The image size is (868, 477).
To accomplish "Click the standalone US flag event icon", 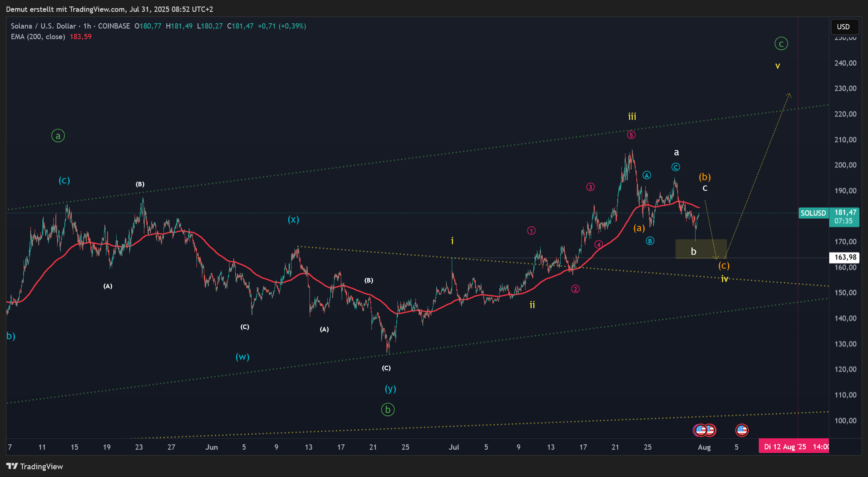I will point(742,430).
